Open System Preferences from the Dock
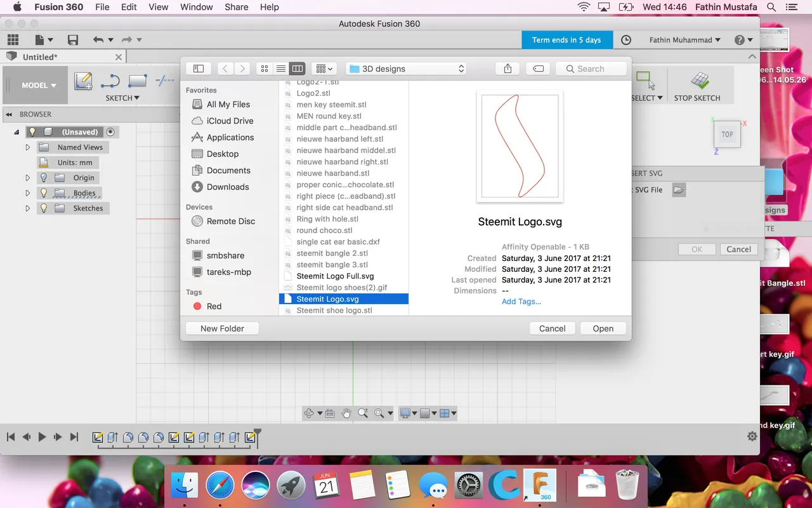Viewport: 812px width, 508px height. [x=468, y=486]
